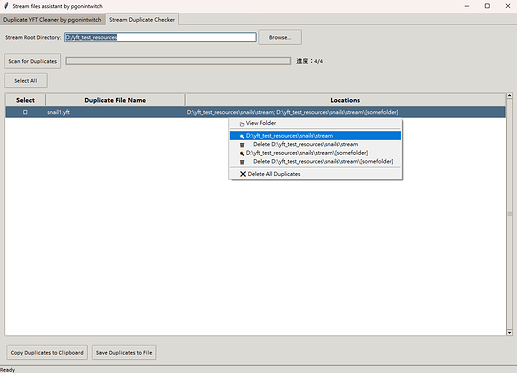Click the feather app icon in title bar
This screenshot has width=517, height=373.
point(6,6)
